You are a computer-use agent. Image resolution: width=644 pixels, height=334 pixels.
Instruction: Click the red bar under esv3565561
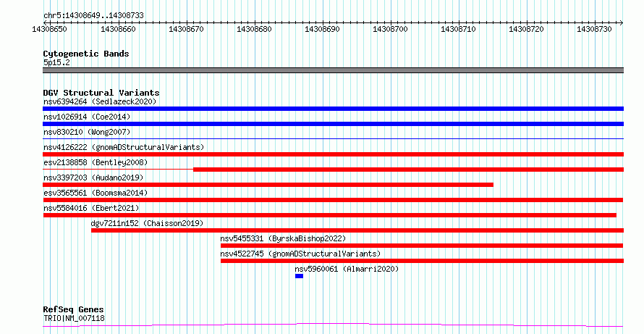pos(333,200)
